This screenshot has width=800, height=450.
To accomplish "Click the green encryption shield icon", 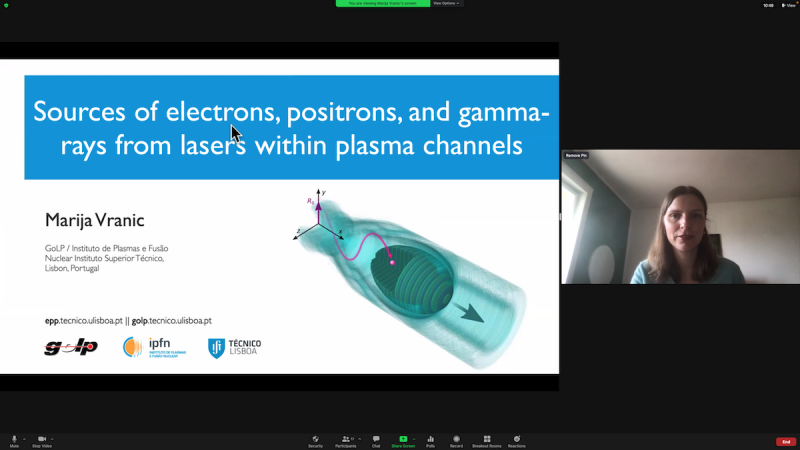I will coord(6,5).
